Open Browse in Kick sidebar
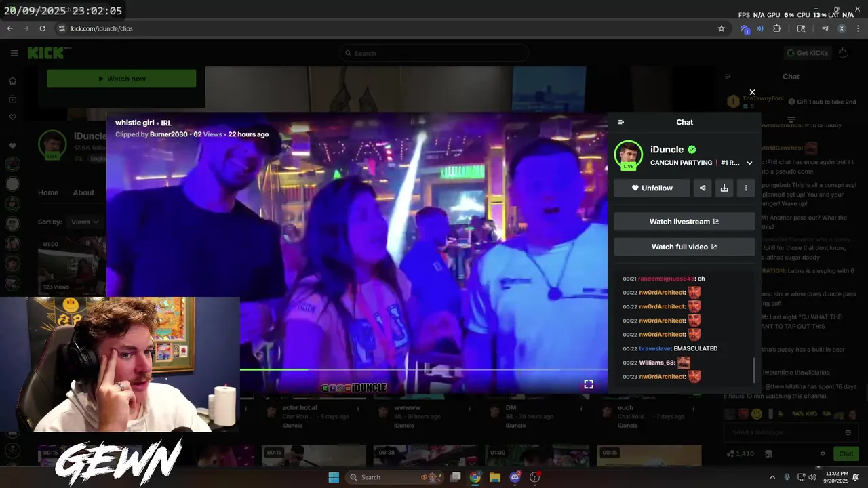Image resolution: width=868 pixels, height=488 pixels. 12,99
